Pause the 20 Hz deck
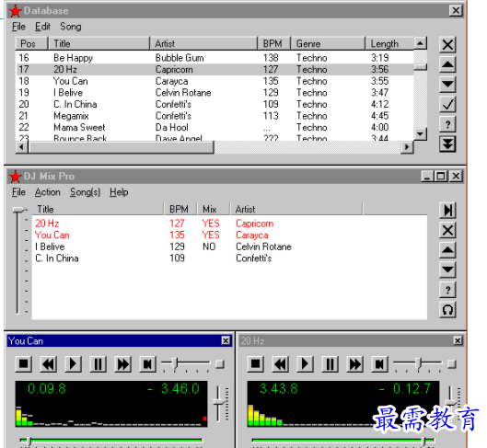This screenshot has width=487, height=448. click(x=330, y=363)
